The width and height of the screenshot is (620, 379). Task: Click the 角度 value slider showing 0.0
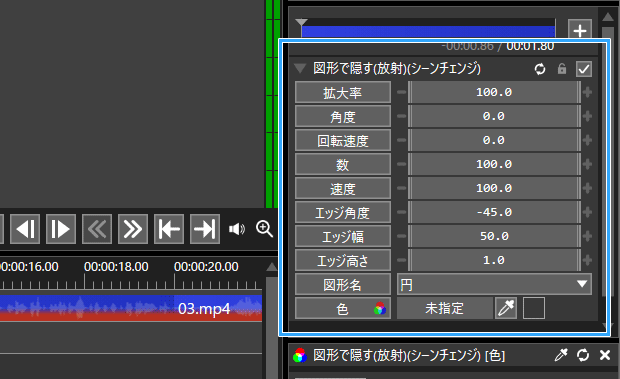pyautogui.click(x=494, y=117)
